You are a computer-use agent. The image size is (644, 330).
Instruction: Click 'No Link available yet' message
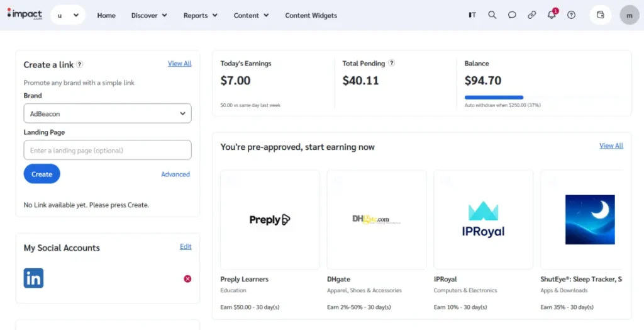click(x=86, y=205)
